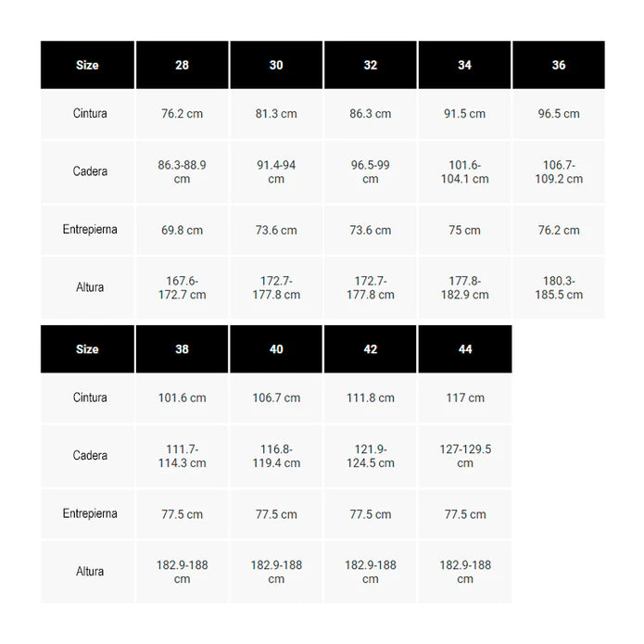Click the size 32 column header

pos(371,65)
